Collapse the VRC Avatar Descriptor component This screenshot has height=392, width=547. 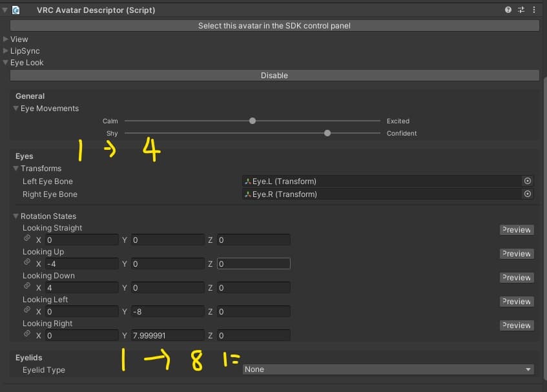click(5, 10)
